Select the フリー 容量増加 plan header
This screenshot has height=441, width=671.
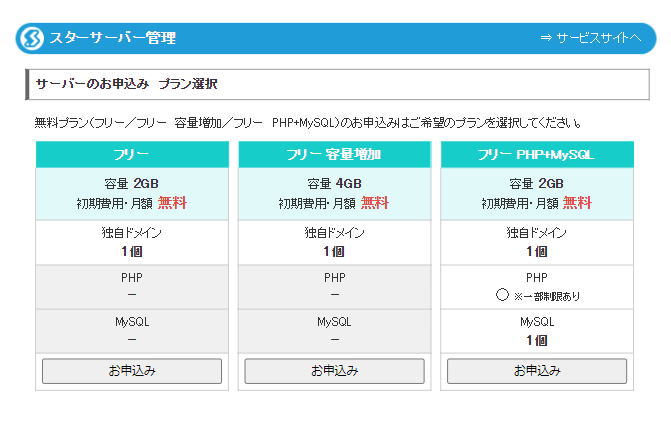point(334,154)
